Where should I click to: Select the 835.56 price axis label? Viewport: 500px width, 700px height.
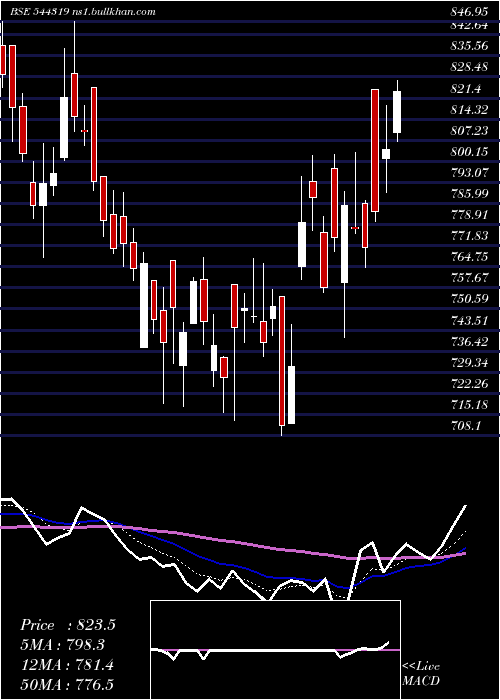pyautogui.click(x=469, y=46)
